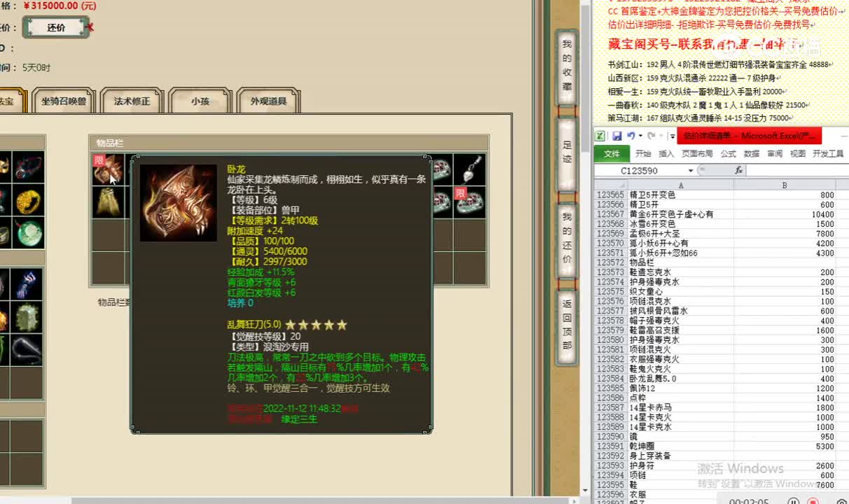Select the cell with value 10400
Image resolution: width=849 pixels, height=504 pixels.
click(785, 214)
